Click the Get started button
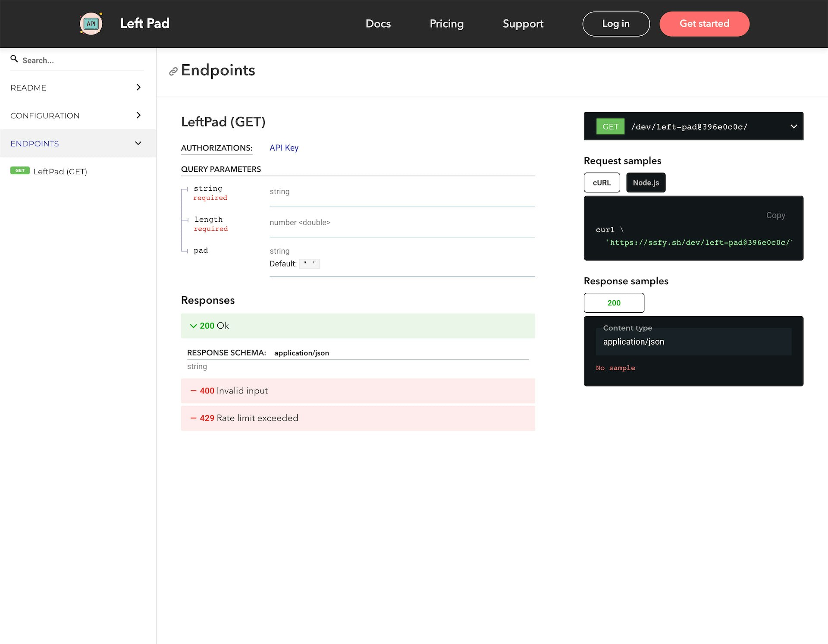The image size is (828, 644). click(x=704, y=24)
